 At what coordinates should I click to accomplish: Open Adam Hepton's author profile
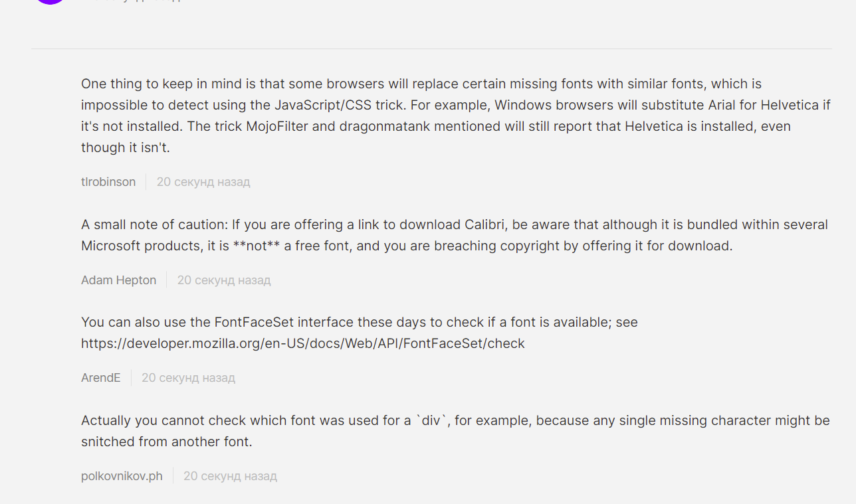click(118, 280)
